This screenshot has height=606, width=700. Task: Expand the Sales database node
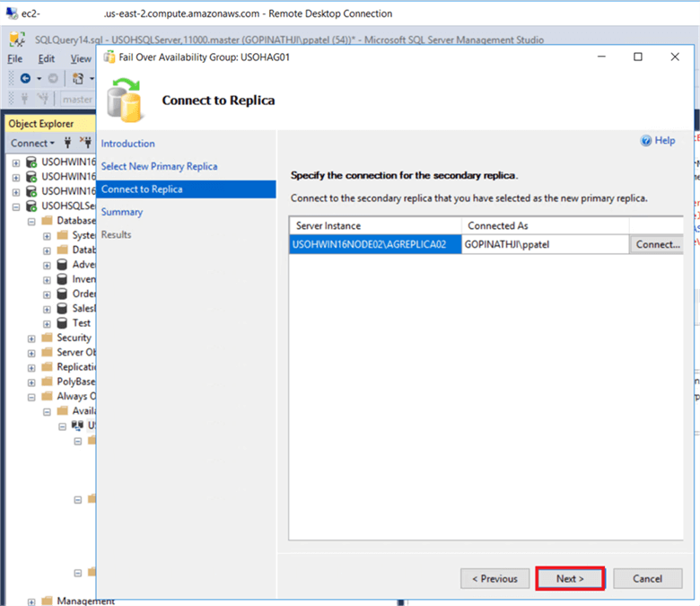click(x=47, y=310)
